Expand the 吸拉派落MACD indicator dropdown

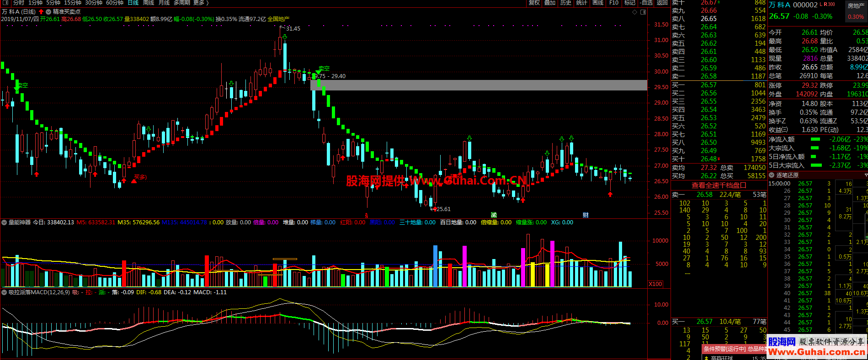4,292
